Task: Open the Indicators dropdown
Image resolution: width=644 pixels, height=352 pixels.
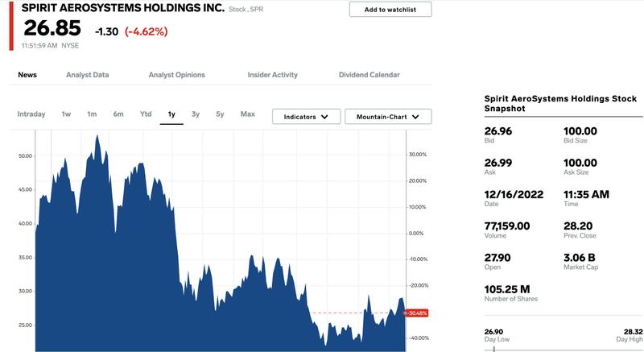Action: click(x=307, y=117)
